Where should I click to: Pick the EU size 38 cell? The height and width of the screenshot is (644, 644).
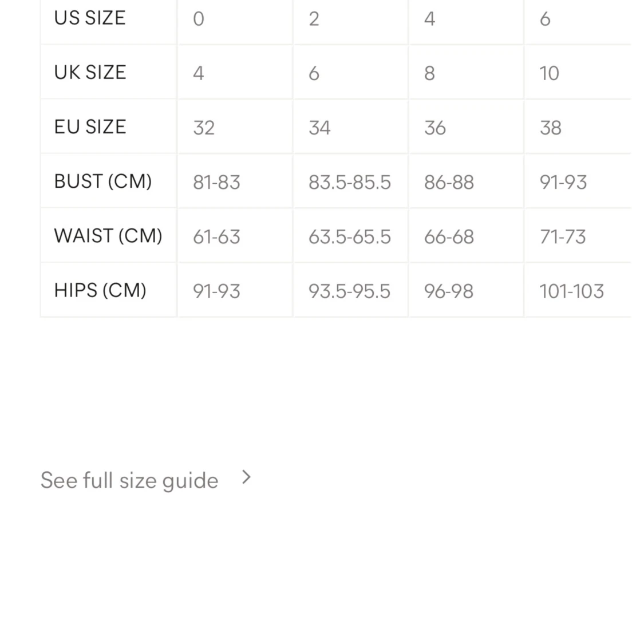[551, 127]
